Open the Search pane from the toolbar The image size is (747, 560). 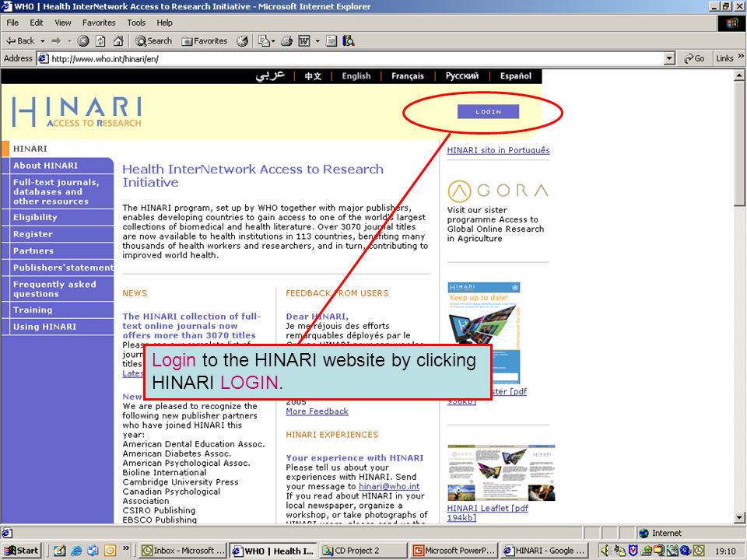coord(153,41)
